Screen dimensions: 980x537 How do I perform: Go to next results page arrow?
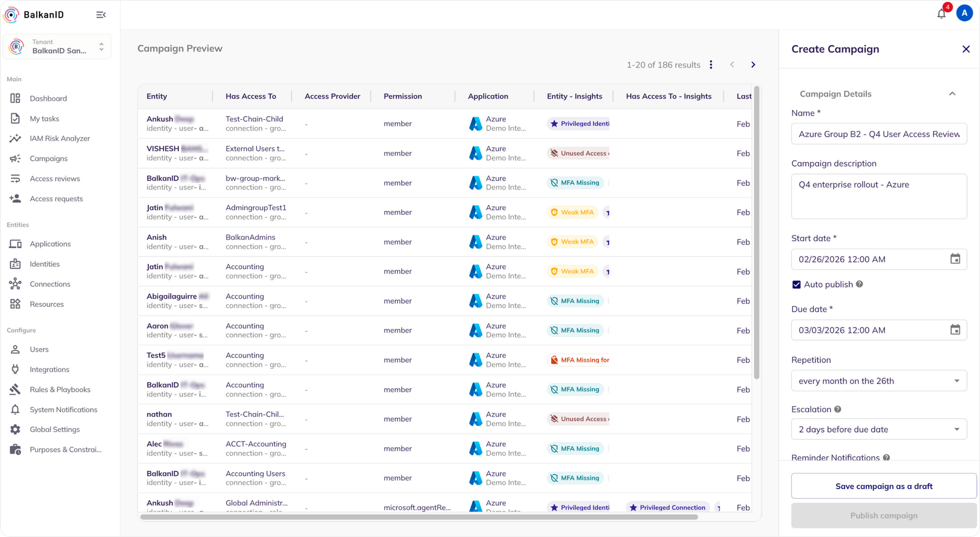point(753,65)
